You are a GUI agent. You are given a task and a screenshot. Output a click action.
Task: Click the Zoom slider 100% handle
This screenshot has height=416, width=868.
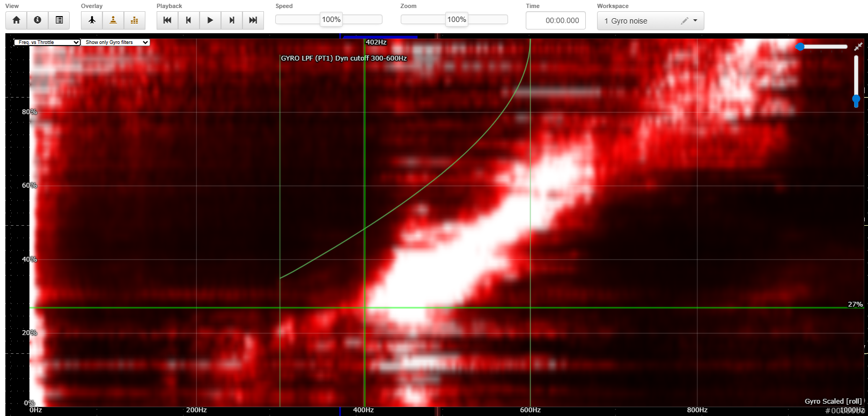(457, 20)
